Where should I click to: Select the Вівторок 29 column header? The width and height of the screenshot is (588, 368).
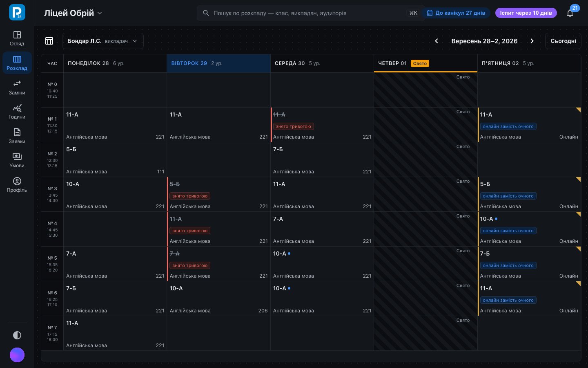point(218,63)
